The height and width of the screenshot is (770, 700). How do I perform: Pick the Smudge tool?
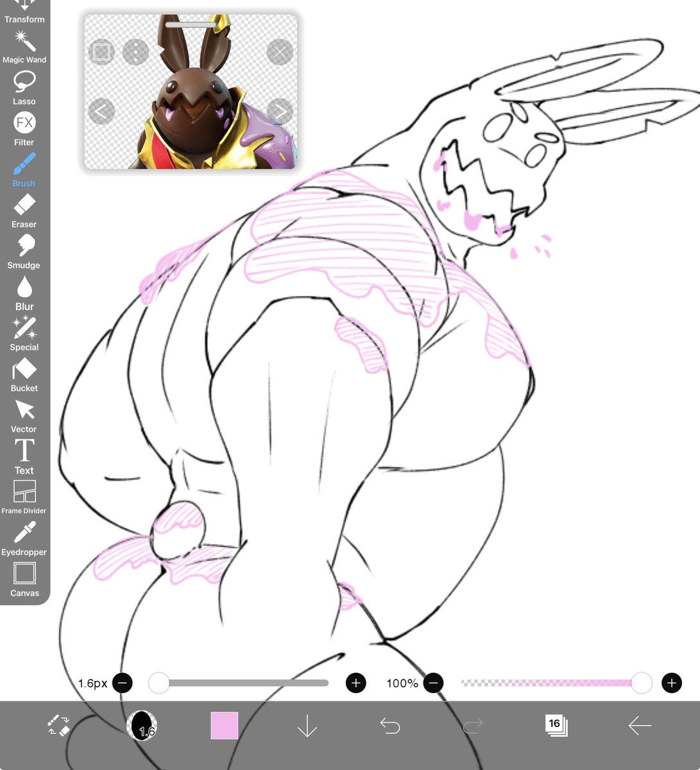[x=24, y=252]
